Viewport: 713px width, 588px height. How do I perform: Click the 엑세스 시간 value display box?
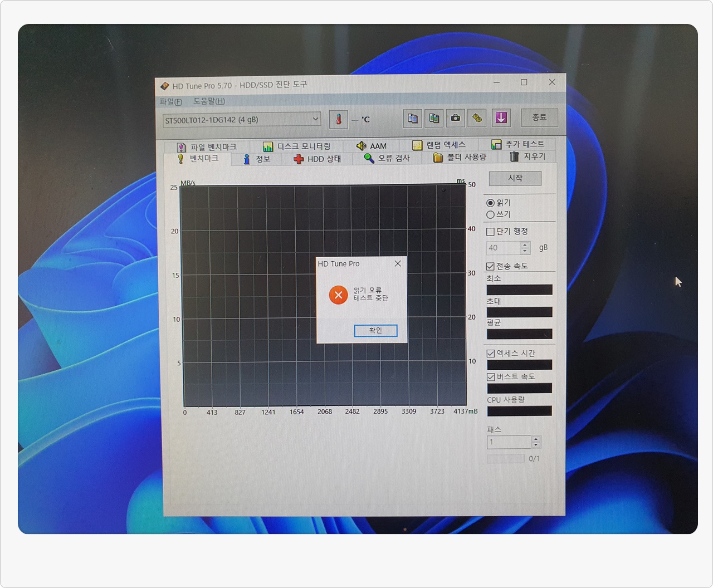click(520, 365)
